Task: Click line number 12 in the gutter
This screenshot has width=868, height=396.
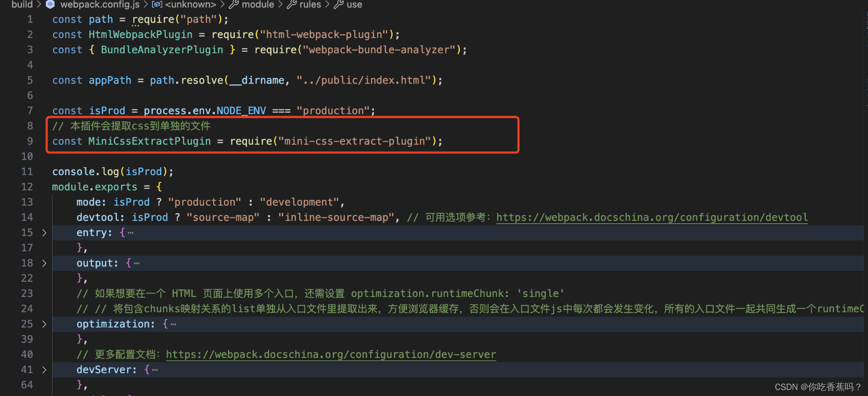Action: tap(27, 187)
